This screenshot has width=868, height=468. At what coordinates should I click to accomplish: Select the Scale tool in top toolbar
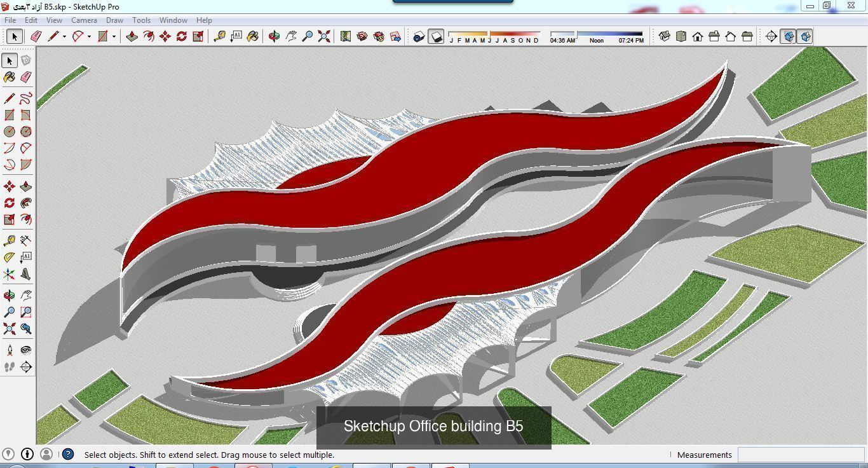pos(198,36)
